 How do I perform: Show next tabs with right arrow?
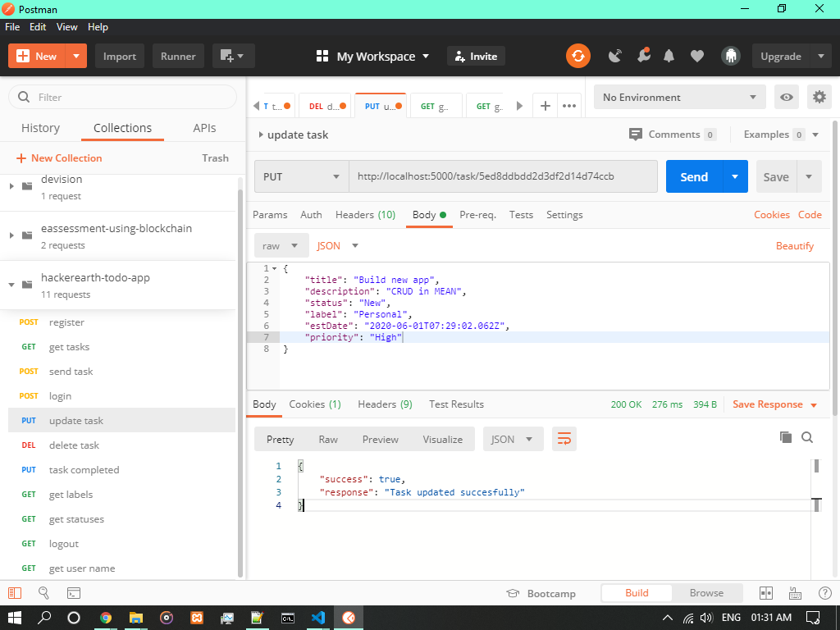(x=519, y=106)
